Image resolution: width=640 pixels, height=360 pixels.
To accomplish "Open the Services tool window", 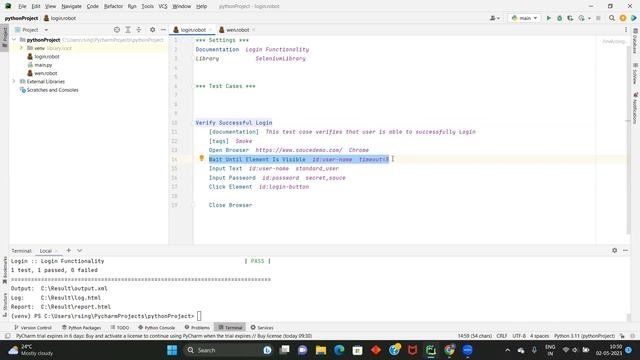I will (262, 327).
